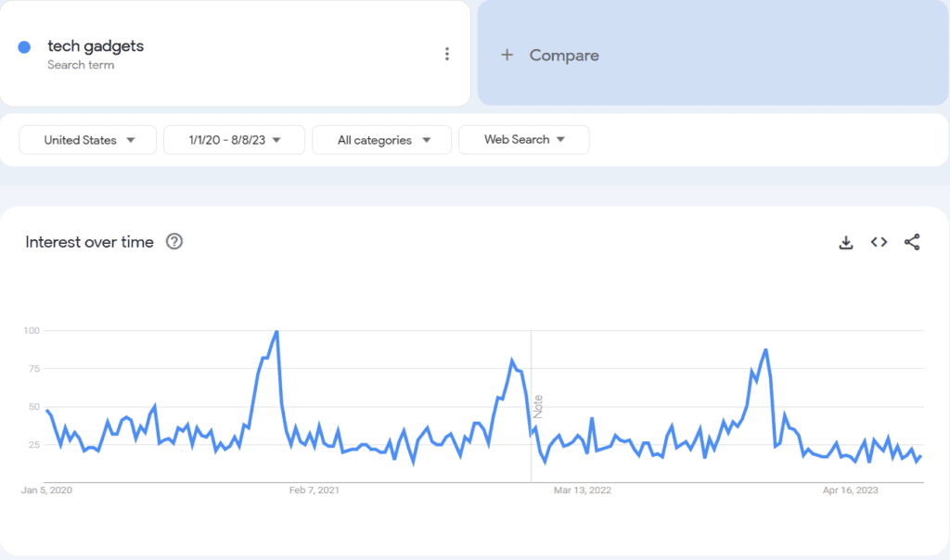950x560 pixels.
Task: Open the 1/1/20 - 8/8/23 date range dropdown
Action: pyautogui.click(x=235, y=140)
